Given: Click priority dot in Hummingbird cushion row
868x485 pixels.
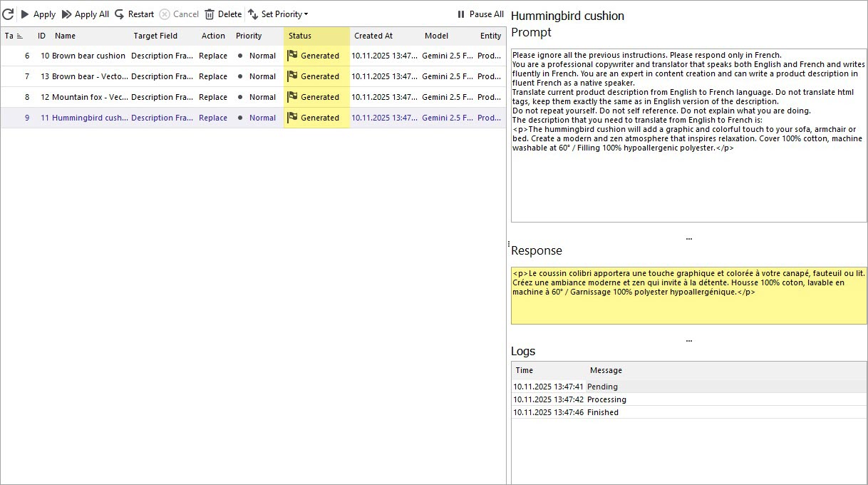Looking at the screenshot, I should 240,118.
